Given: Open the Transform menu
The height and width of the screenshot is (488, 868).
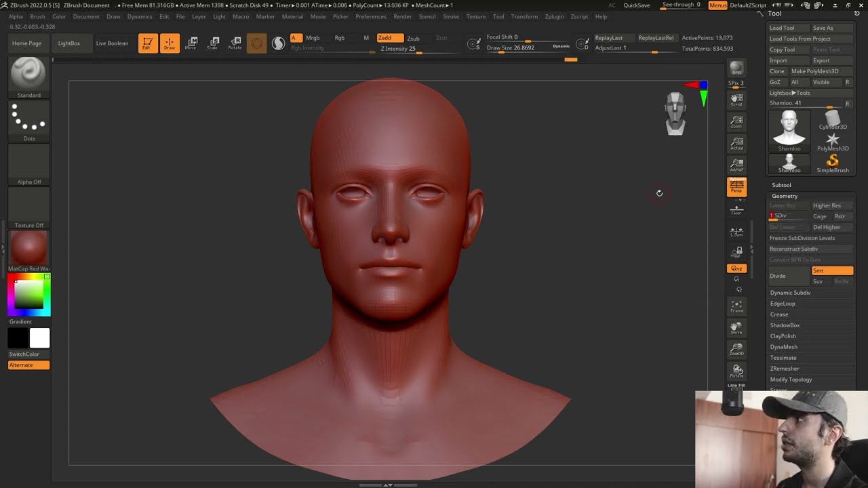Looking at the screenshot, I should pos(524,16).
